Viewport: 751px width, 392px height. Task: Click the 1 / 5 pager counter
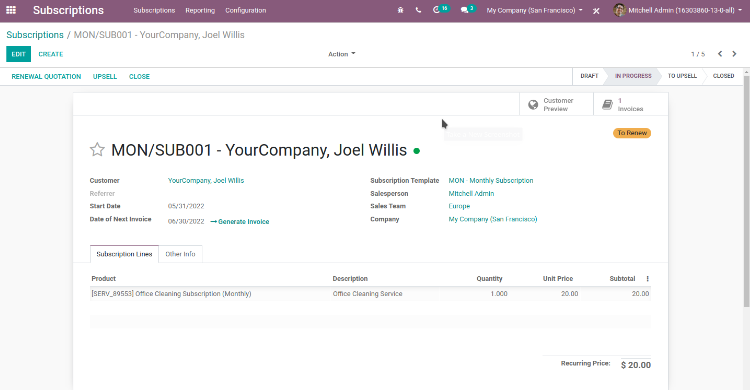coord(698,54)
